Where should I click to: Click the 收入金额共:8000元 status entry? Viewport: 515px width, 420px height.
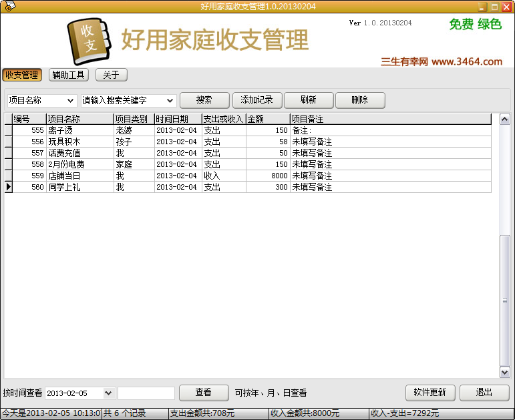[x=319, y=413]
